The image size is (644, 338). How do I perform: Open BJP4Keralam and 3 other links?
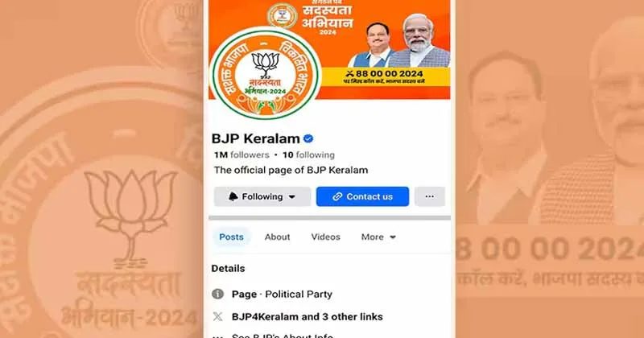(308, 316)
